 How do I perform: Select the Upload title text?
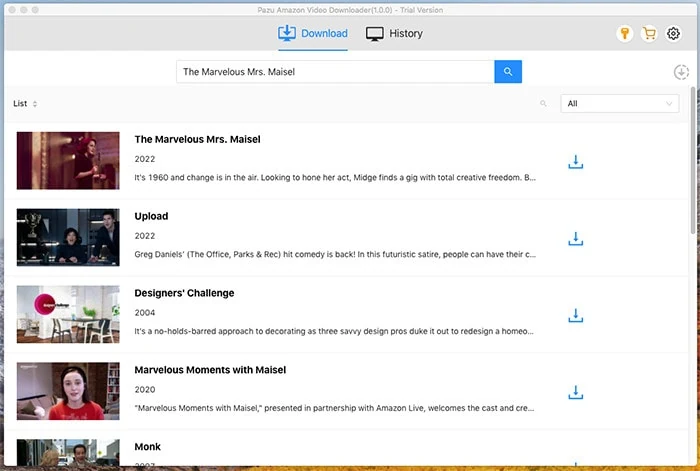pyautogui.click(x=151, y=216)
